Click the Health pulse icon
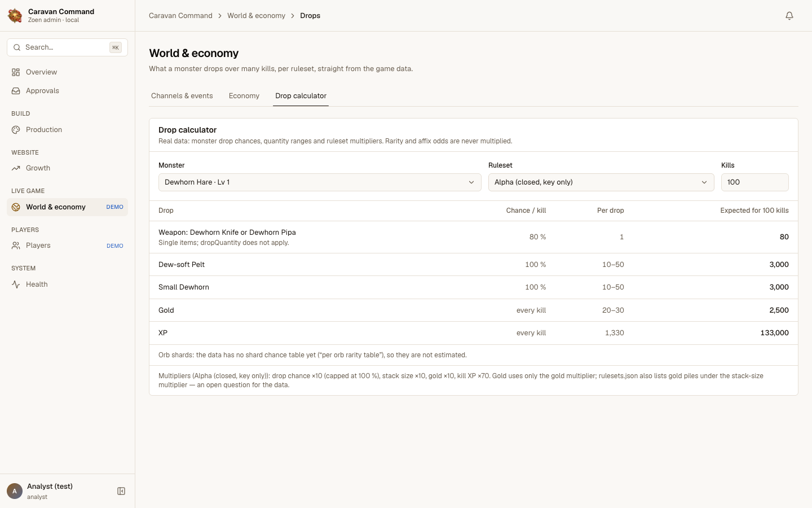The height and width of the screenshot is (508, 812). (x=16, y=284)
